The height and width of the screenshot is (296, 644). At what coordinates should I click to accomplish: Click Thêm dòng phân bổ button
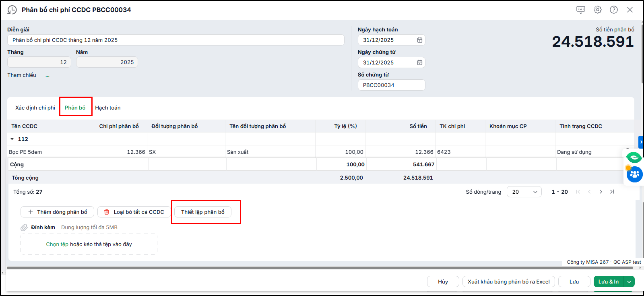(58, 212)
